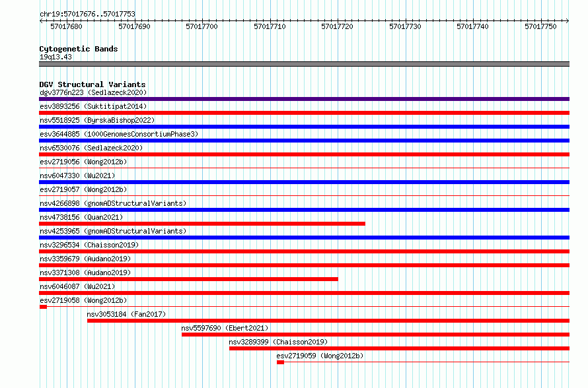Click the red nsv4738156 variant bar
Screen dimensions: 588x388
pyautogui.click(x=202, y=224)
